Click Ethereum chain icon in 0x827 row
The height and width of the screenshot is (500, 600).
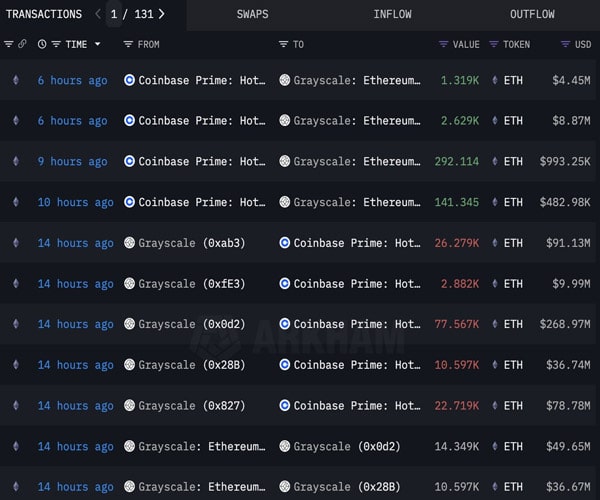[16, 405]
